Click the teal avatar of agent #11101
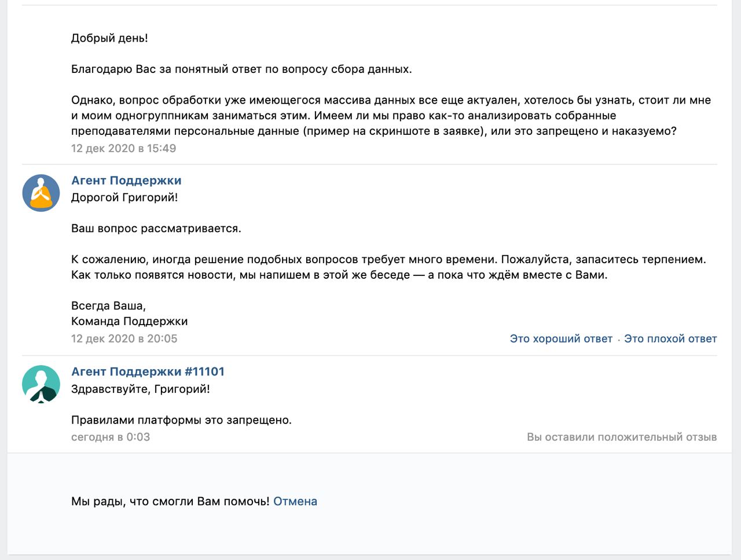 click(x=41, y=384)
